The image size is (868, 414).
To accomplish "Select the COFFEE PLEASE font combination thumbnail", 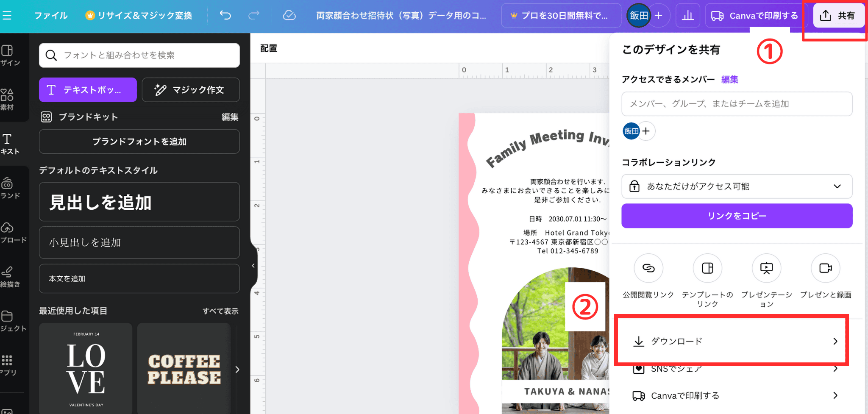I will [184, 369].
